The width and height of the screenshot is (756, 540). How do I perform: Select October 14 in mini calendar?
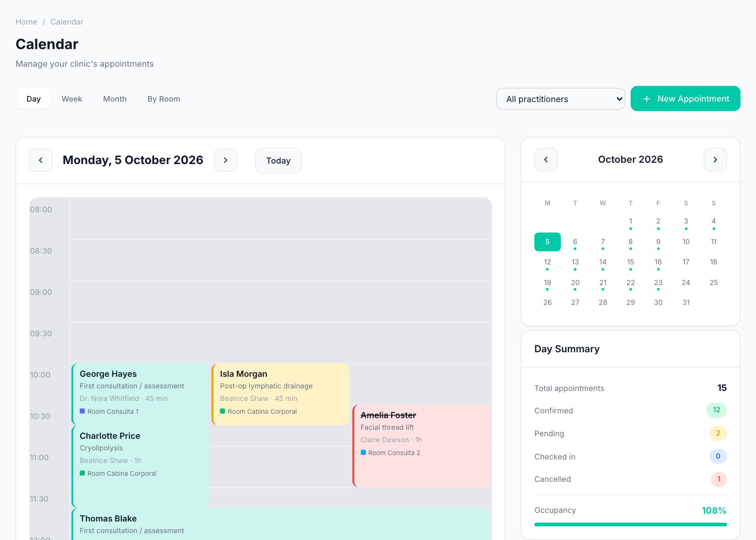[x=603, y=262]
